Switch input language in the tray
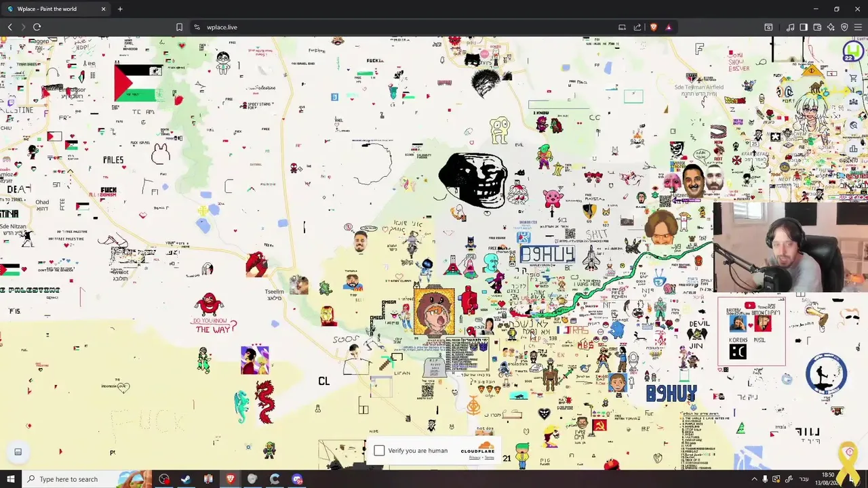The width and height of the screenshot is (868, 488). pyautogui.click(x=804, y=479)
